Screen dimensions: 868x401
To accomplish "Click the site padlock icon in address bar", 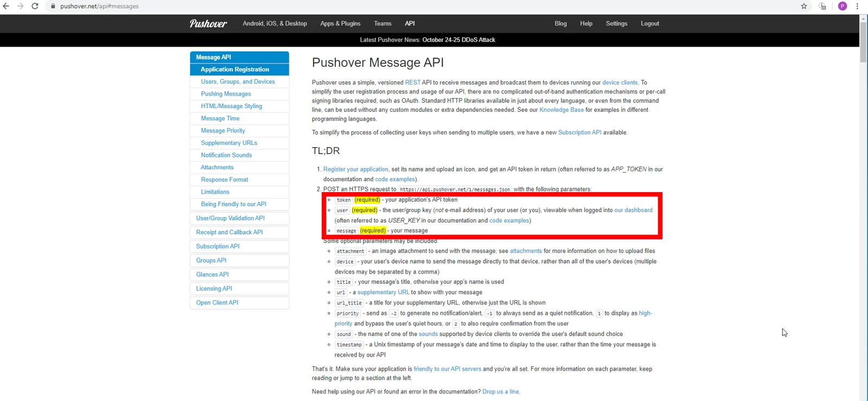I will [x=53, y=6].
